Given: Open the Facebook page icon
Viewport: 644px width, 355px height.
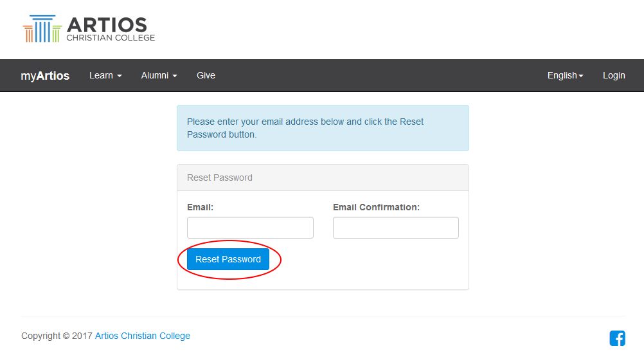Looking at the screenshot, I should [x=617, y=338].
